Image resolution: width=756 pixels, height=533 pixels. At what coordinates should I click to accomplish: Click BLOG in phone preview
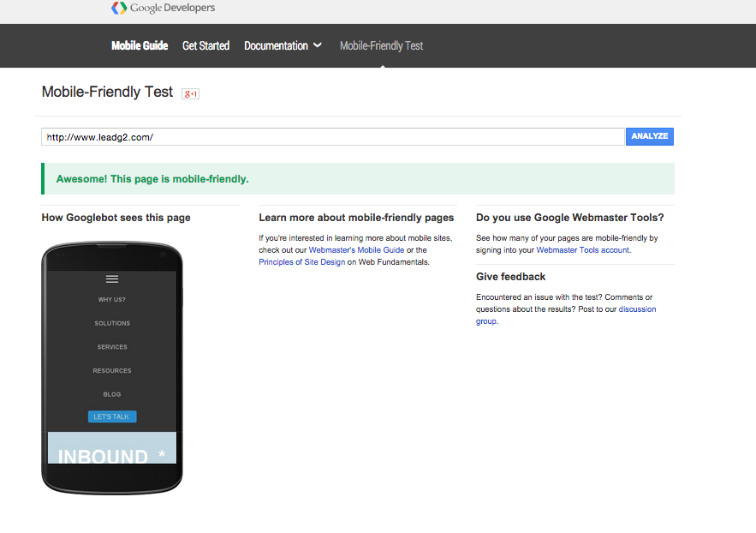(112, 394)
